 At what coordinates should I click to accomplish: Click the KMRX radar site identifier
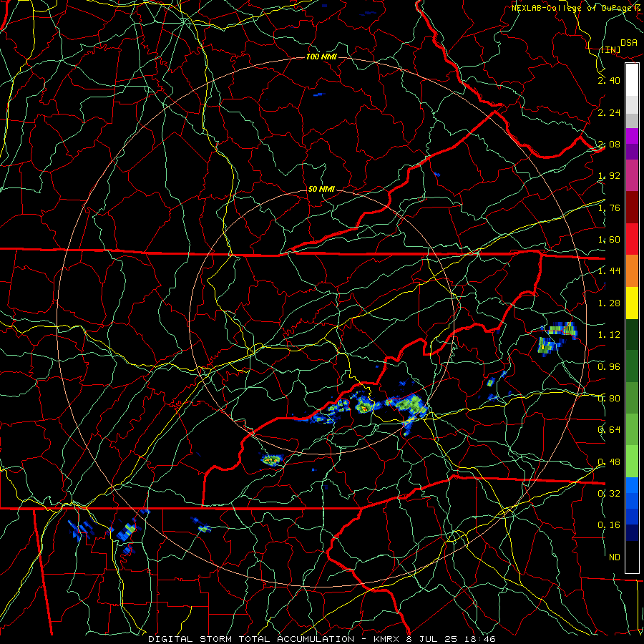click(x=386, y=639)
